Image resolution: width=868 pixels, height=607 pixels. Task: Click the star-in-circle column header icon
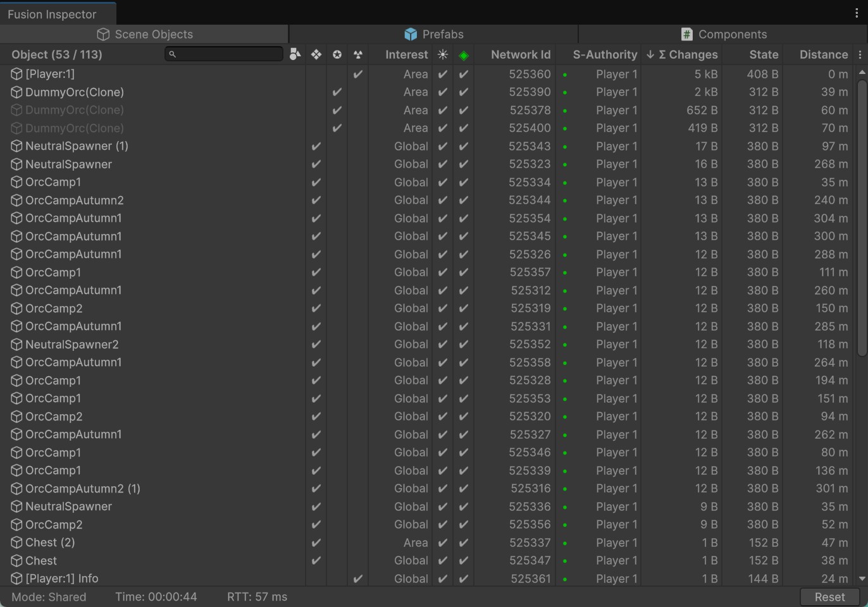(x=337, y=54)
